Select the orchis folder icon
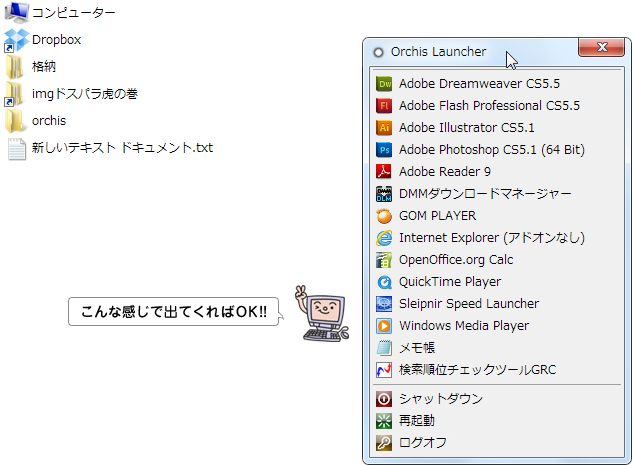Screen dimensions: 632x465 tap(15, 120)
